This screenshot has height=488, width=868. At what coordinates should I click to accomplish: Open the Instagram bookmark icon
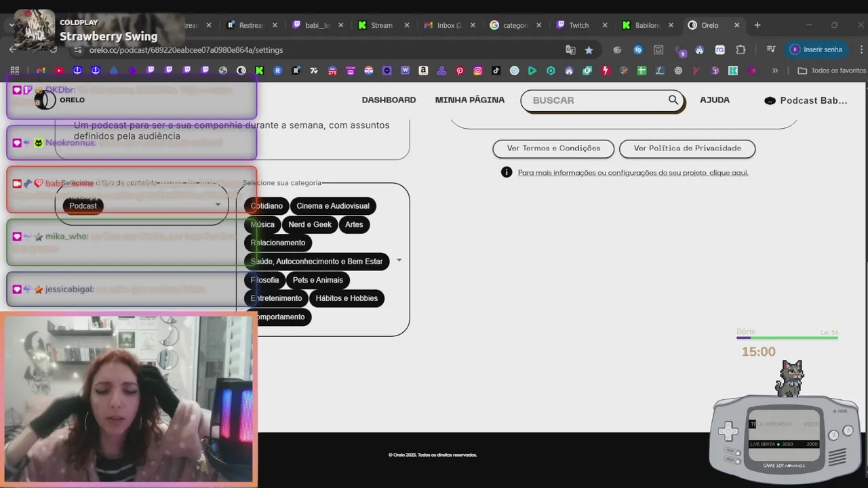coord(478,70)
